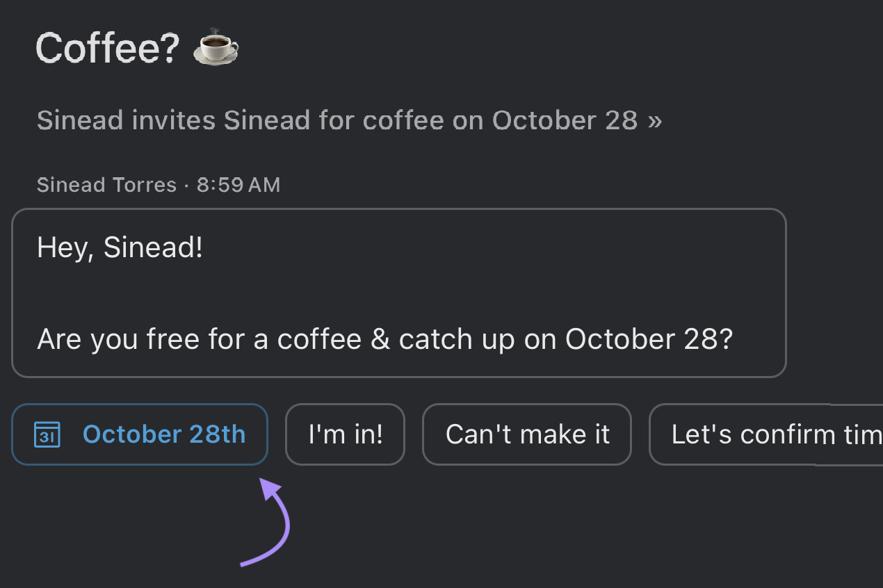883x588 pixels.
Task: Click the ampersand in the message body
Action: tap(380, 339)
